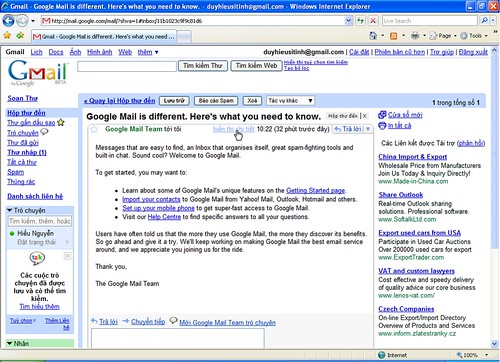Click the bottom Trả lời reply arrow icon
This screenshot has width=500, height=362.
click(x=94, y=321)
